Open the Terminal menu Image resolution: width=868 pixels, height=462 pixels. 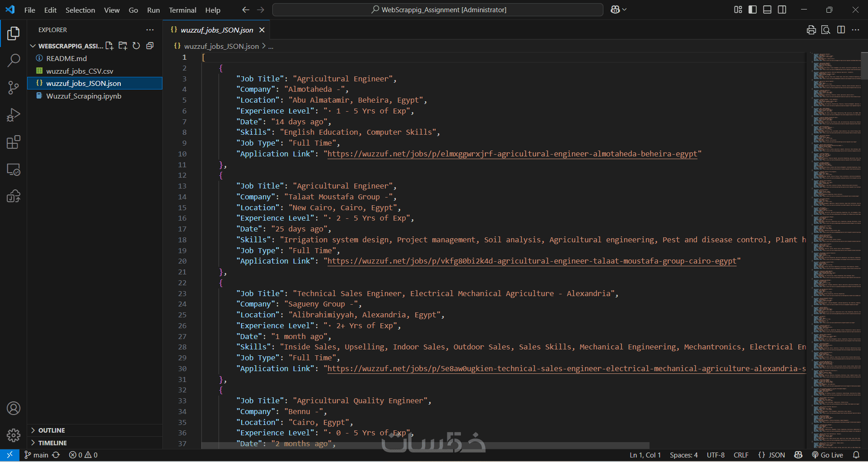click(x=183, y=10)
